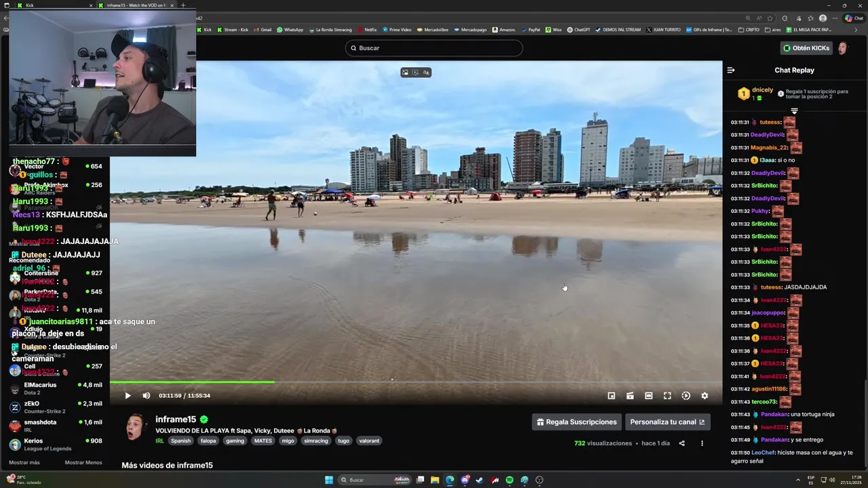Click the Kick search field

[x=434, y=48]
